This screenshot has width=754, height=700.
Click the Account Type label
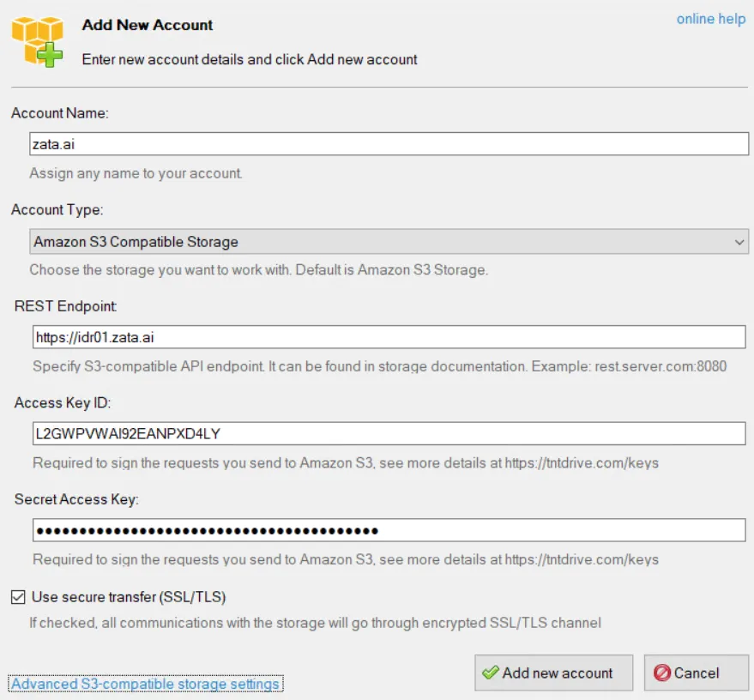(x=57, y=209)
